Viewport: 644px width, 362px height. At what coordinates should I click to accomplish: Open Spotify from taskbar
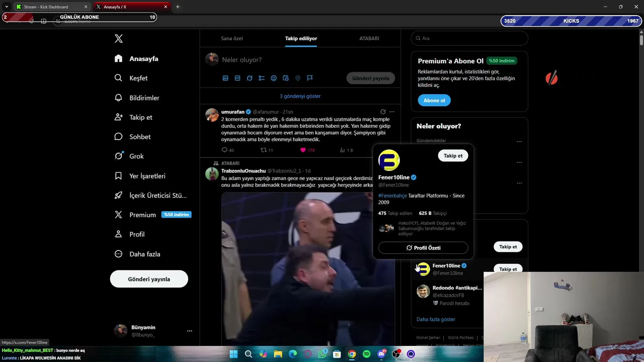[367, 354]
